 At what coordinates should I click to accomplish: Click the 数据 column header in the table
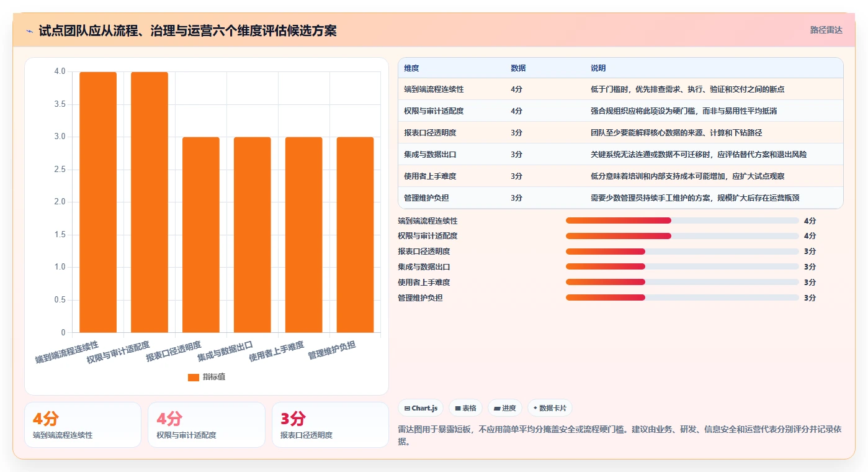coord(518,68)
